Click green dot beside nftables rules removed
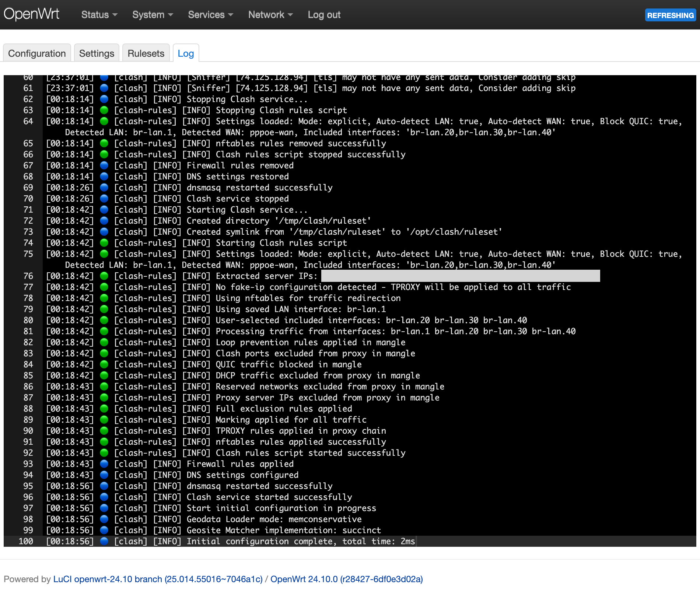 104,143
